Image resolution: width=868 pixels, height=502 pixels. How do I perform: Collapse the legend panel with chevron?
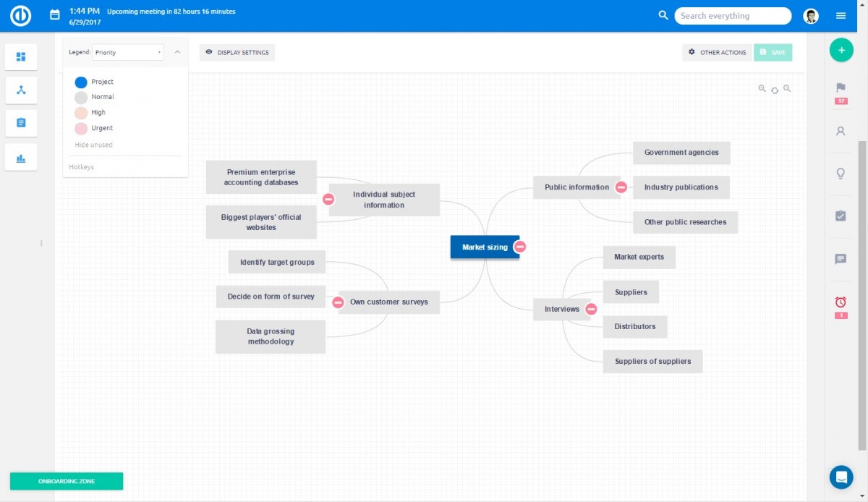[x=177, y=52]
